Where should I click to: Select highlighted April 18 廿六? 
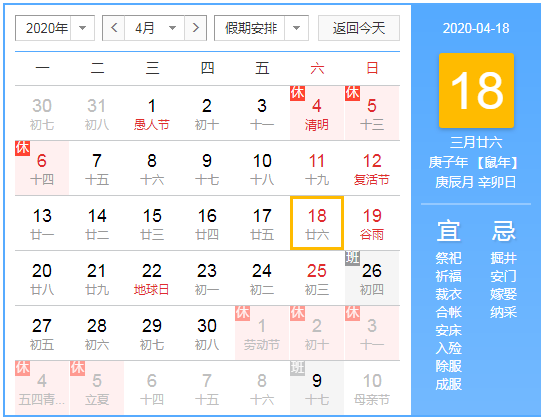[x=317, y=223]
